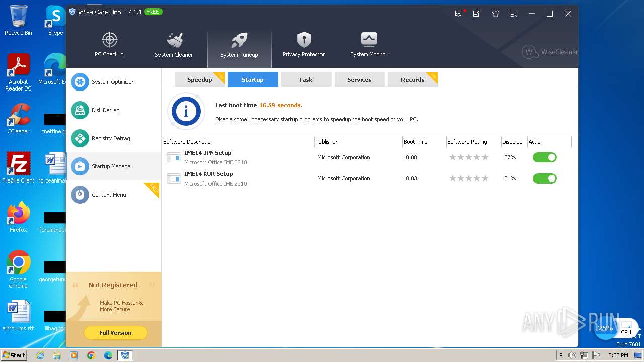Open Internet Explorer from taskbar
This screenshot has width=644, height=362.
point(40,355)
